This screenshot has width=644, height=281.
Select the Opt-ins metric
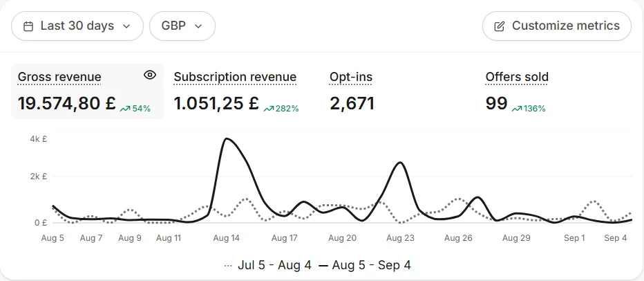[x=351, y=77]
